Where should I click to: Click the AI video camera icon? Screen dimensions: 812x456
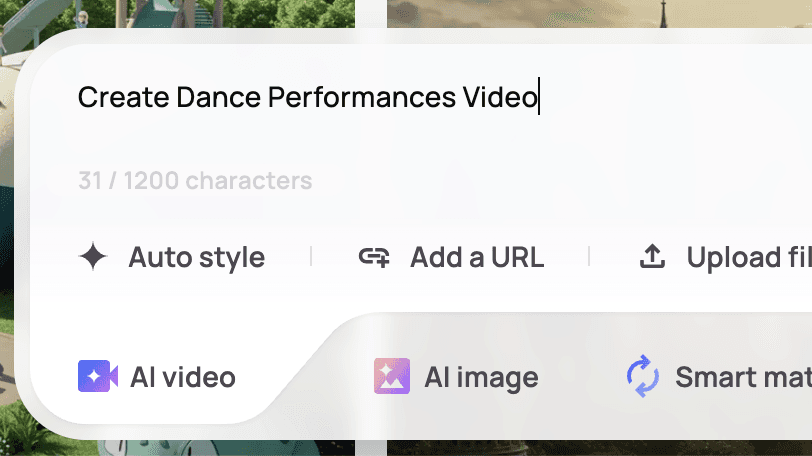click(x=98, y=376)
